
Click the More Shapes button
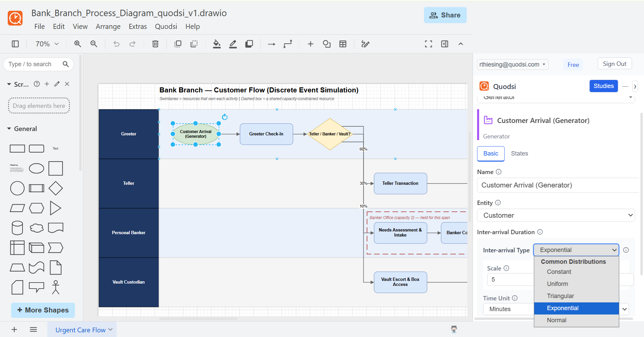point(43,310)
